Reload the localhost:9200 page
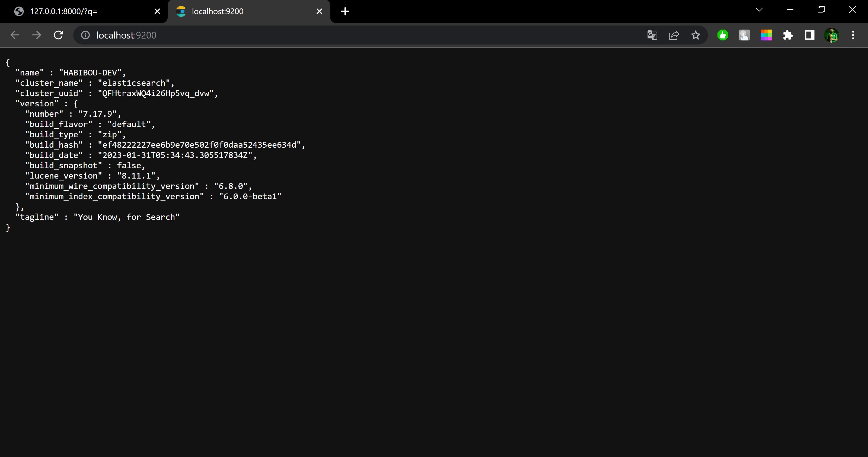The height and width of the screenshot is (457, 868). click(58, 35)
